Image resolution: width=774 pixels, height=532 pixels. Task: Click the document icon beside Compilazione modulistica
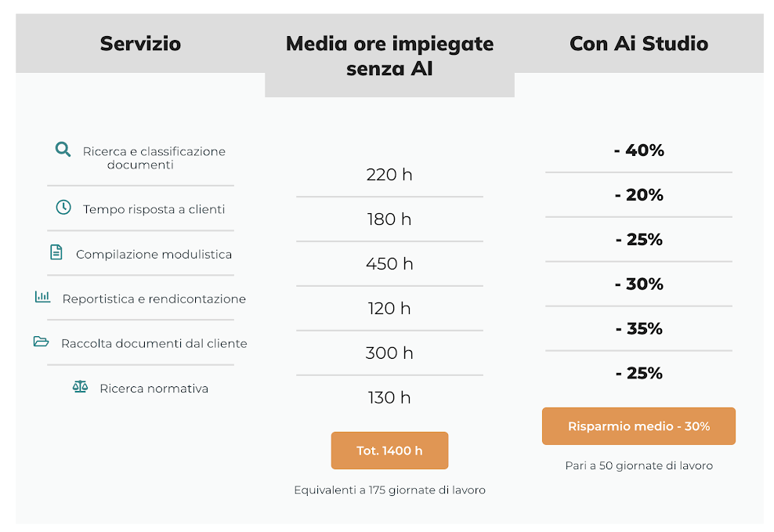[56, 252]
